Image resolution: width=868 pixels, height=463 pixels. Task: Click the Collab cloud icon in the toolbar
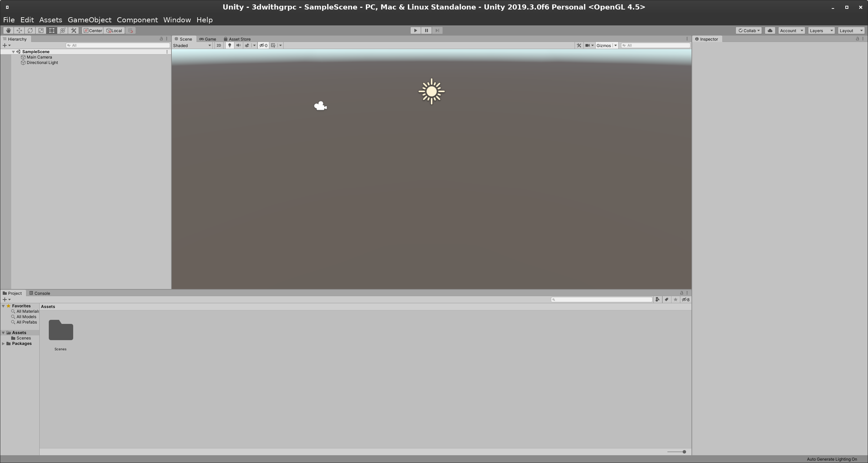tap(770, 30)
